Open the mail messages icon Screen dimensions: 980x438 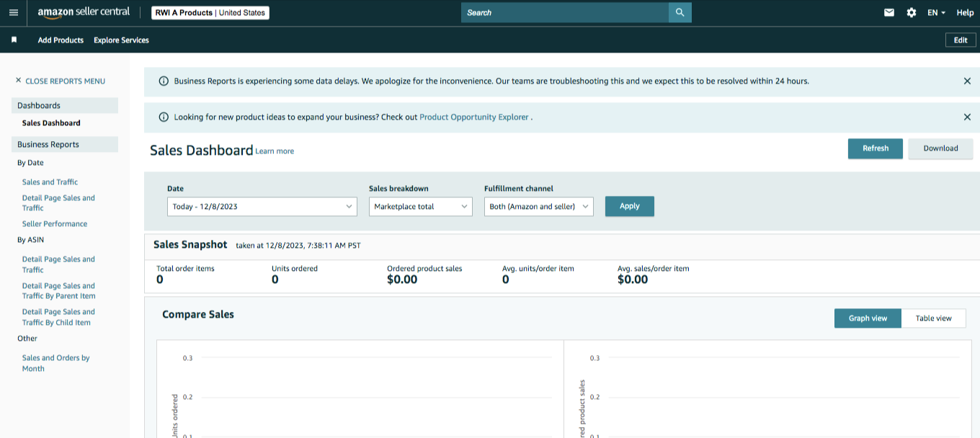coord(889,13)
